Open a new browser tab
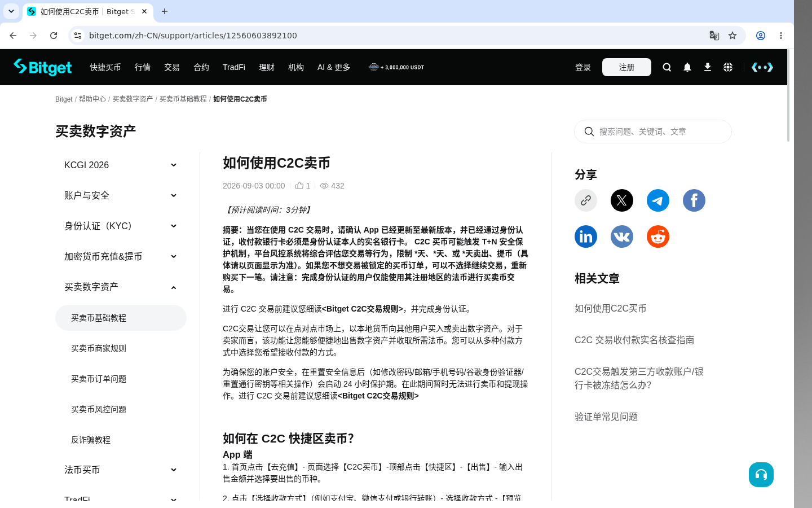Screen dimensions: 812x508 165,11
